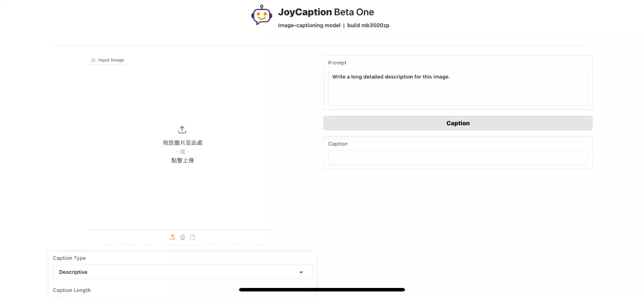Open the Caption Type dropdown arrow

tap(301, 272)
